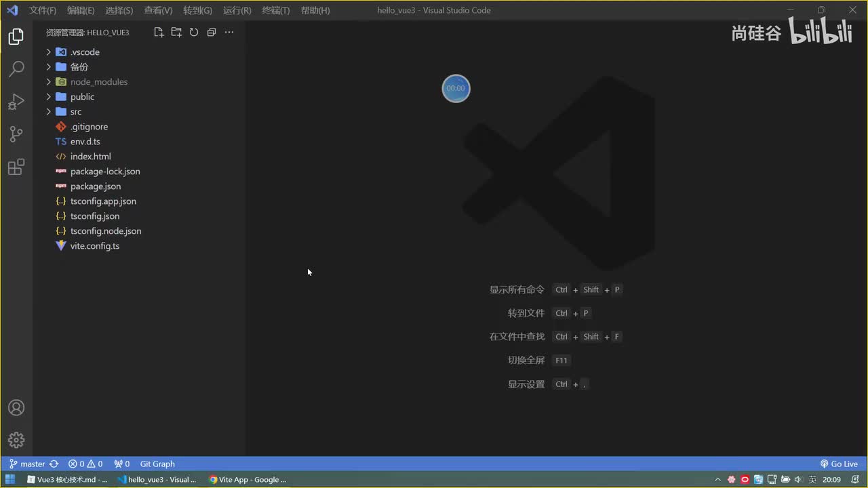Viewport: 868px width, 488px height.
Task: Click the New Folder icon in Explorer header
Action: pos(176,32)
